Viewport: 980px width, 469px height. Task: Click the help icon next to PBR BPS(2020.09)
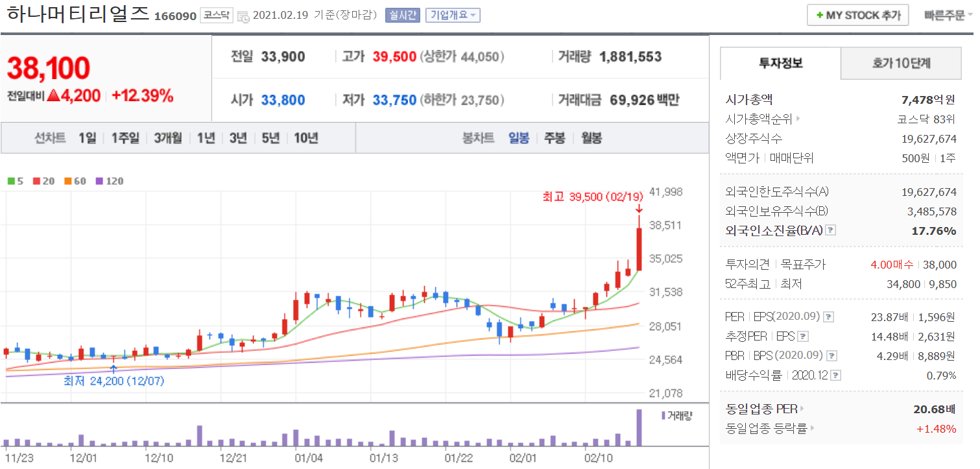(831, 356)
